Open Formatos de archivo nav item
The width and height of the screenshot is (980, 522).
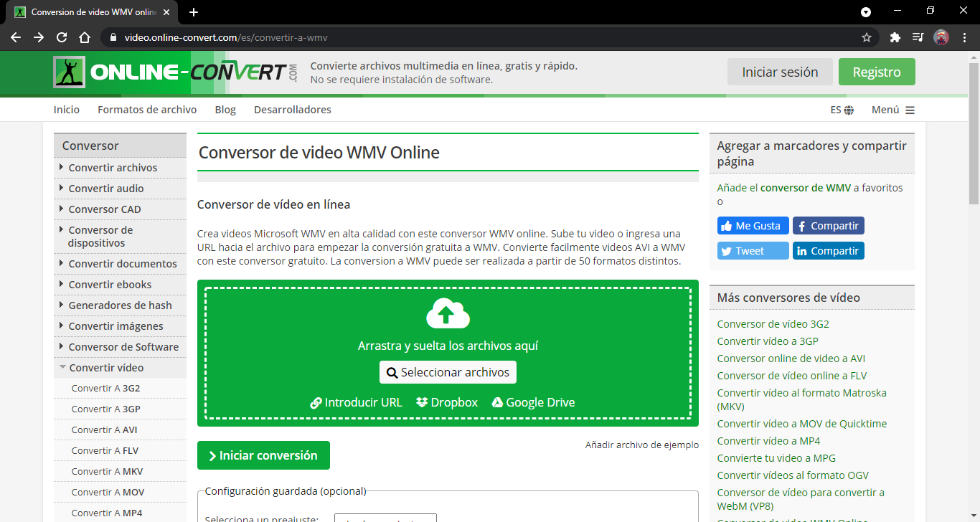point(147,110)
